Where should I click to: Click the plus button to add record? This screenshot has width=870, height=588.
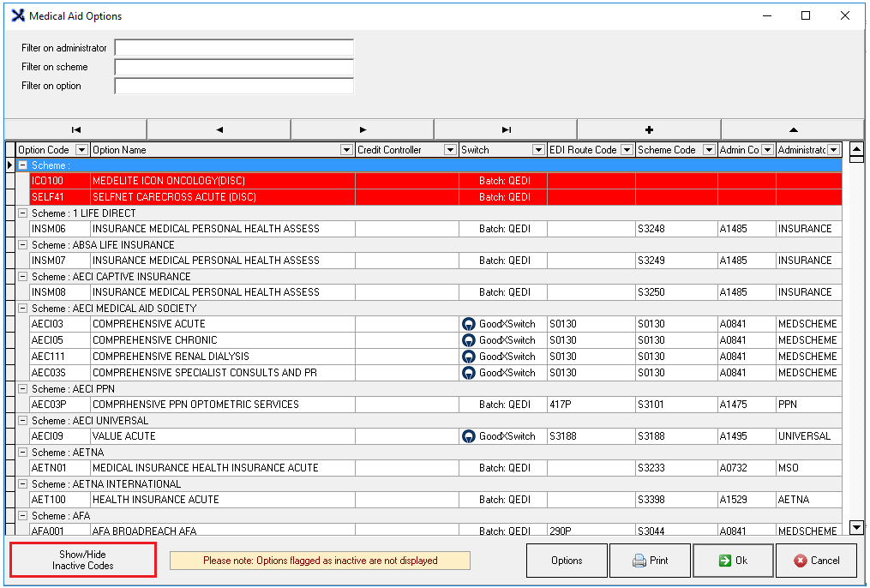pos(649,129)
